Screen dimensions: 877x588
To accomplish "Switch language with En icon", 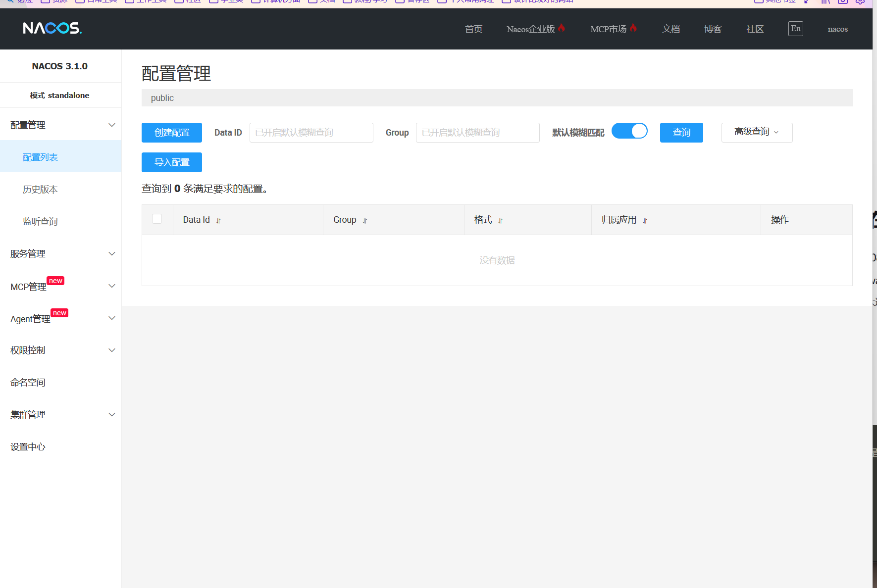I will coord(795,29).
